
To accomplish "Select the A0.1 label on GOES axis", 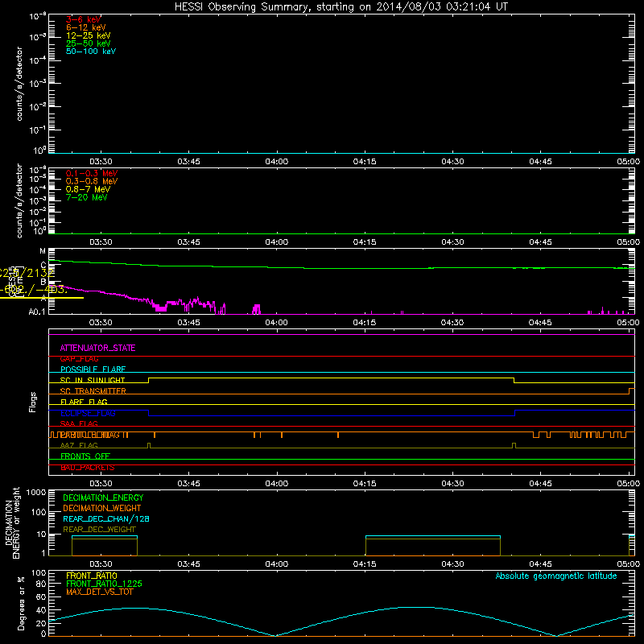I will (37, 312).
